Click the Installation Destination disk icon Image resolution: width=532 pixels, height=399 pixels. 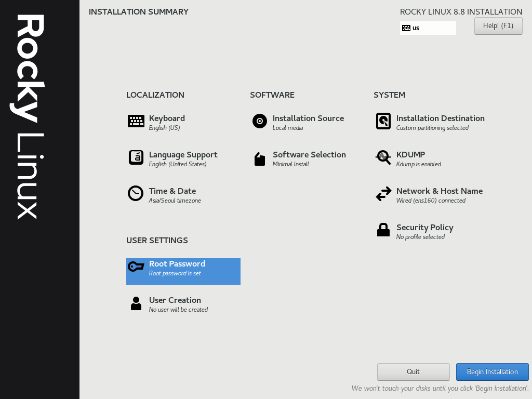pos(383,121)
